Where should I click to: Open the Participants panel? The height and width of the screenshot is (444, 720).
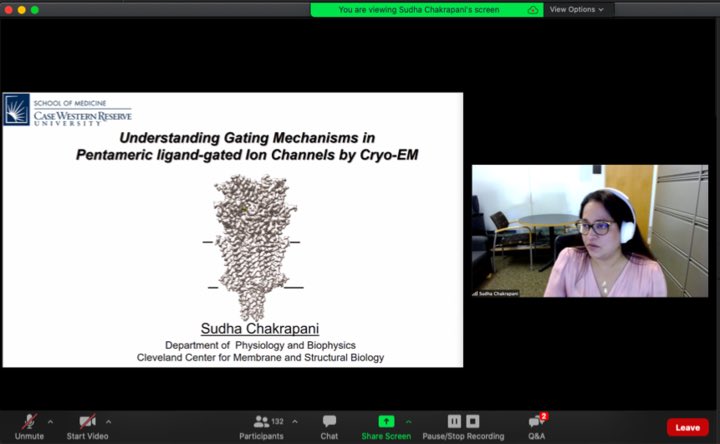261,427
